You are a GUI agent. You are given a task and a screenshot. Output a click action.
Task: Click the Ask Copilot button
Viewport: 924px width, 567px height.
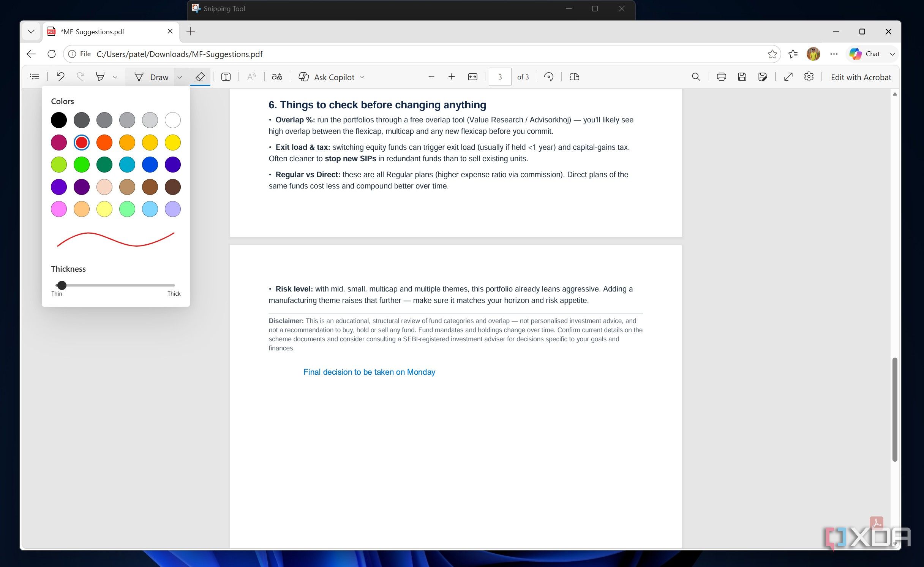pyautogui.click(x=327, y=77)
